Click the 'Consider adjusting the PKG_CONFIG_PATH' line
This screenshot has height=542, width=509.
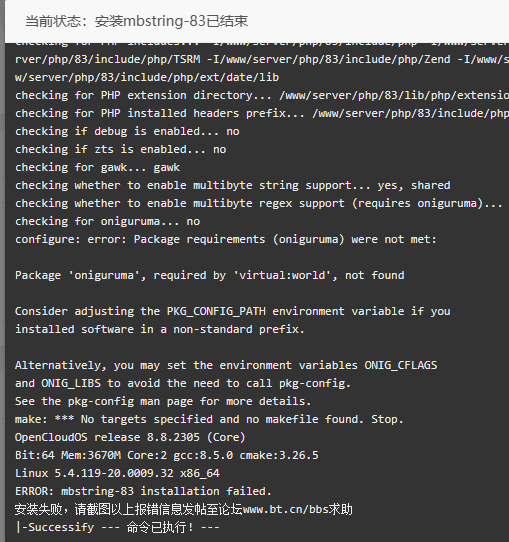pyautogui.click(x=233, y=311)
